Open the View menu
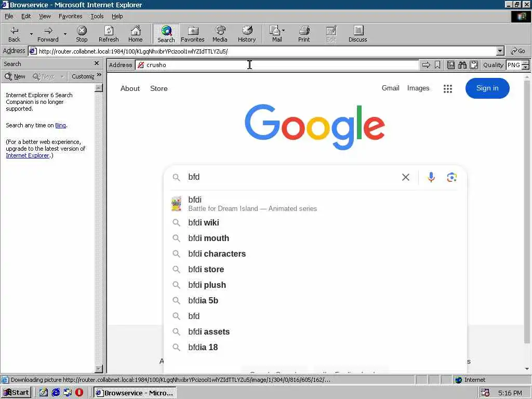 [45, 16]
